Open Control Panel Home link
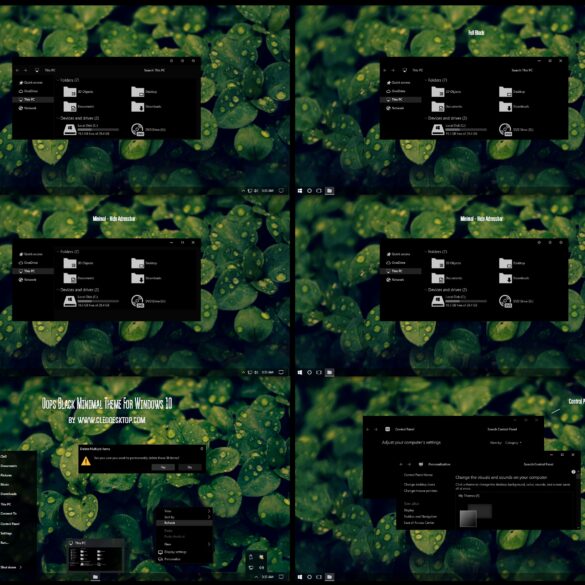 [x=418, y=475]
